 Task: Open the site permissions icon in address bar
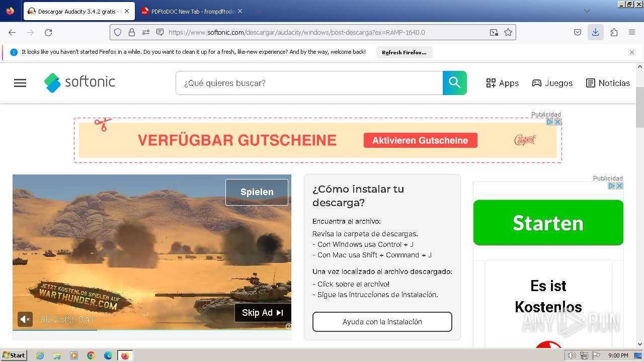tap(146, 32)
